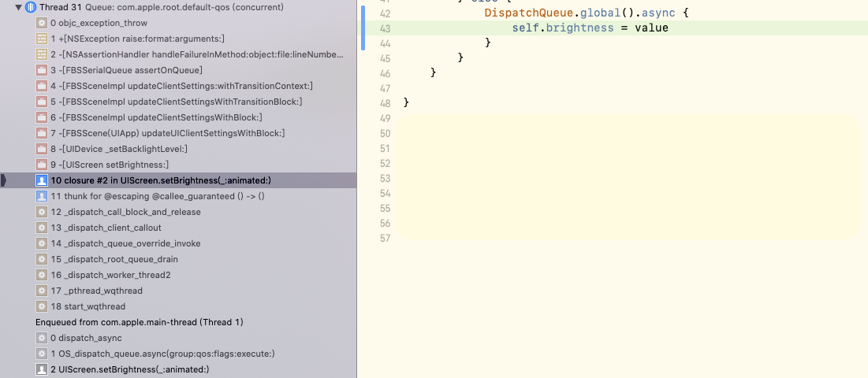
Task: Click gear icon beside _dispatch_root_queue_drain
Action: tap(42, 259)
